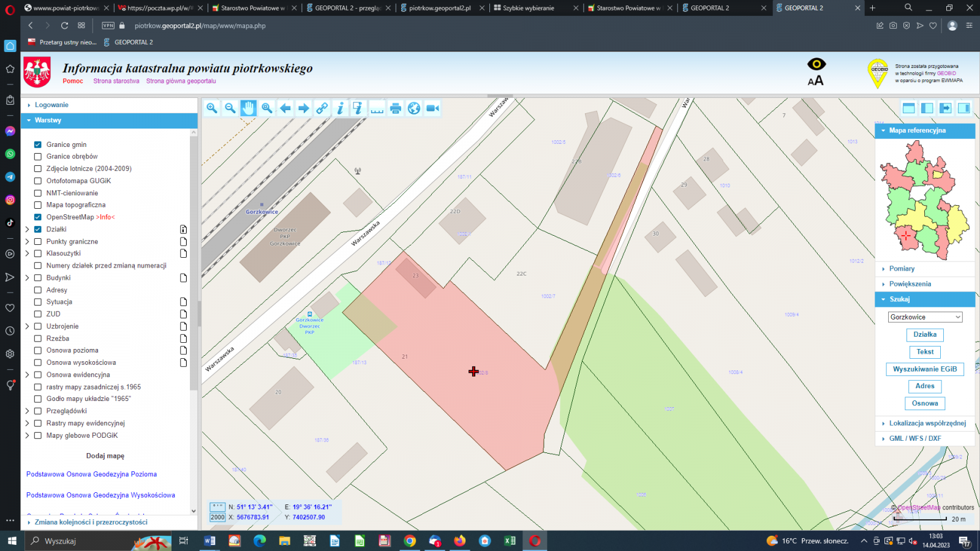This screenshot has width=980, height=551.
Task: Pick the ruler measurement tool
Action: [377, 108]
